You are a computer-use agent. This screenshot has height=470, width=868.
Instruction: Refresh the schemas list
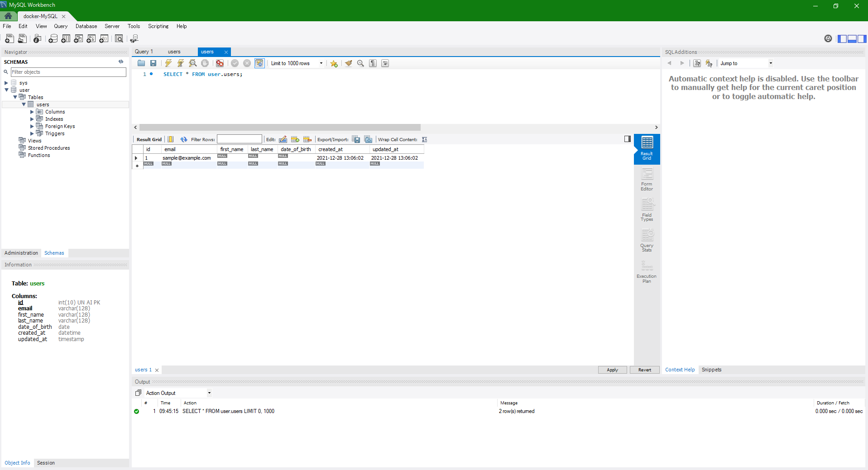pos(121,62)
